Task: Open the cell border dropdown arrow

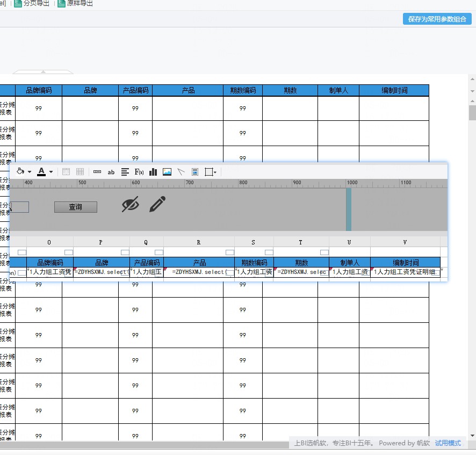Action: [215, 172]
